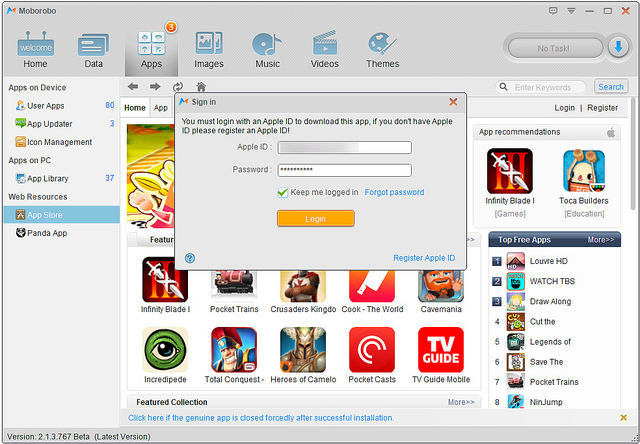Image resolution: width=640 pixels, height=444 pixels.
Task: Go forward with the right arrow
Action: pyautogui.click(x=155, y=87)
